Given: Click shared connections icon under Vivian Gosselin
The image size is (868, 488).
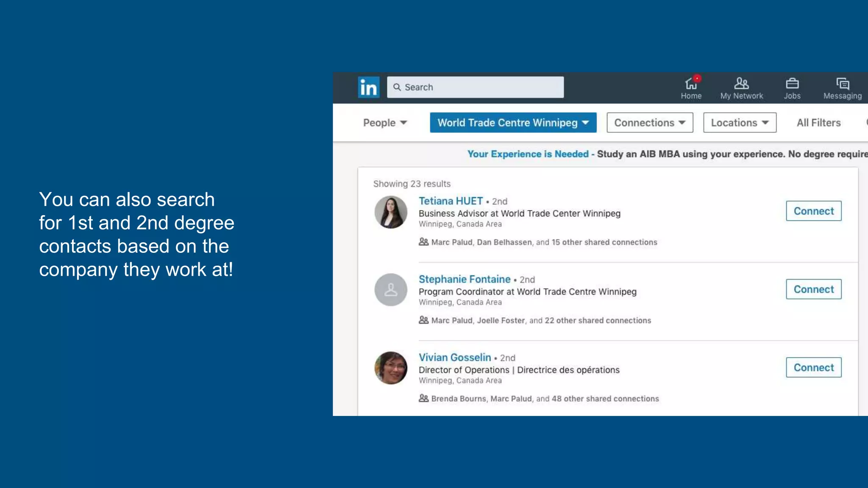Looking at the screenshot, I should pos(423,399).
